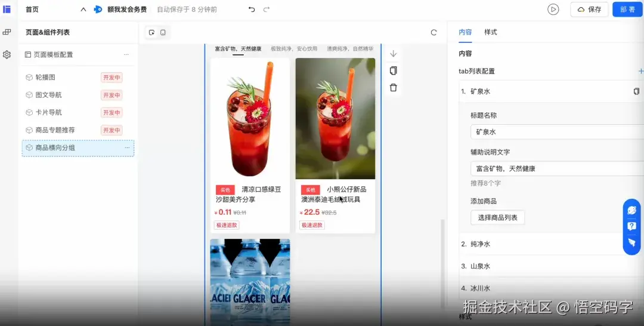Duplicate the selected canvas component

(394, 70)
